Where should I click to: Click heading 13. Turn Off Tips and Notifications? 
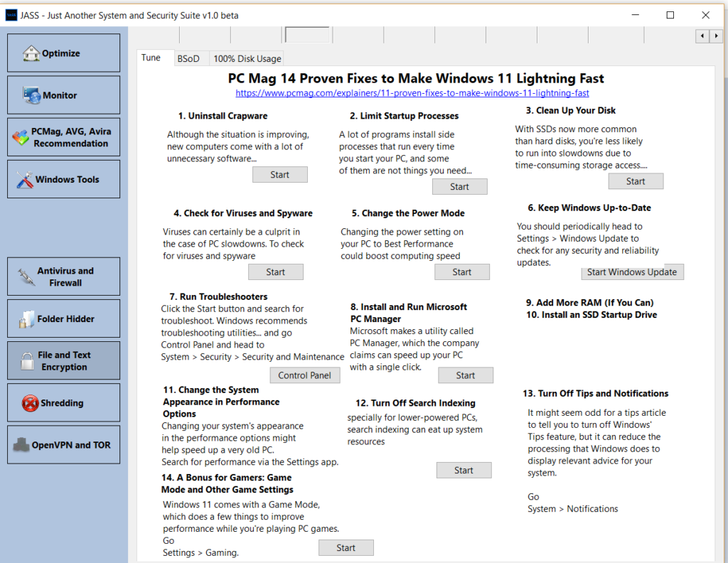[596, 394]
